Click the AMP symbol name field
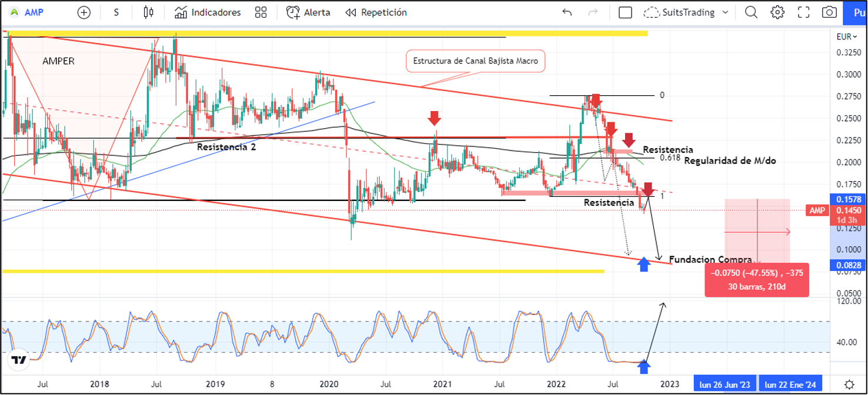Viewport: 868px width, 395px height. 31,12
